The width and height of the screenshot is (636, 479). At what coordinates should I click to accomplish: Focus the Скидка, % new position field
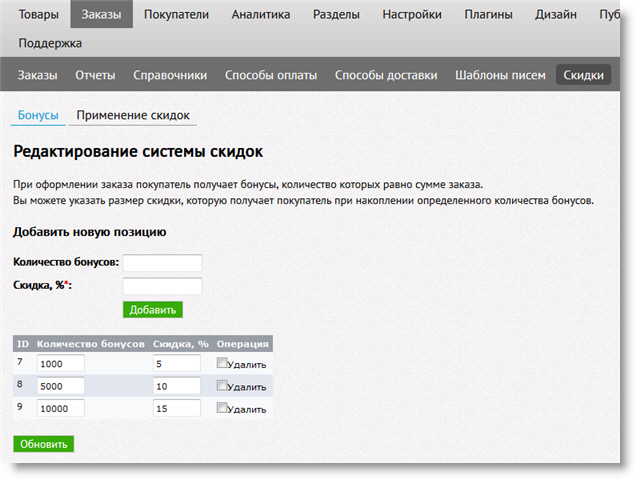pyautogui.click(x=162, y=286)
